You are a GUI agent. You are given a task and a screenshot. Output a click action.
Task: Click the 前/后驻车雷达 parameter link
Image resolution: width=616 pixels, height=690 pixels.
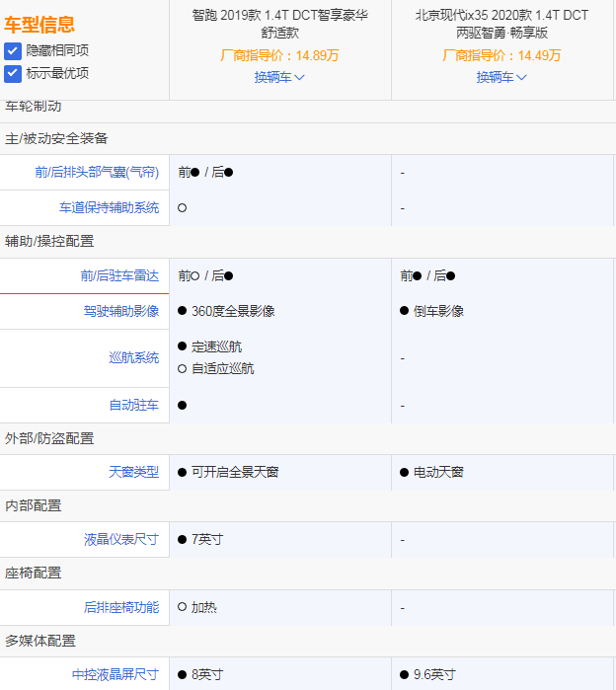[119, 276]
